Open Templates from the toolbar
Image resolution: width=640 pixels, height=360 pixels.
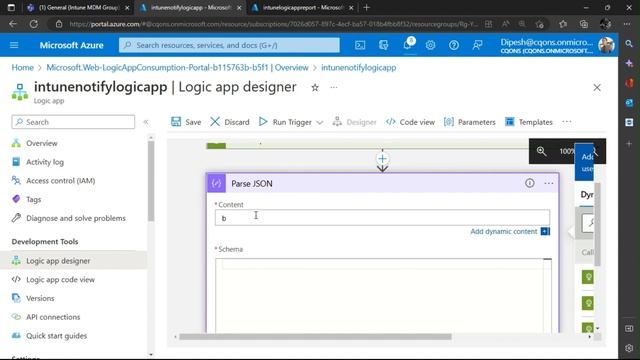529,122
